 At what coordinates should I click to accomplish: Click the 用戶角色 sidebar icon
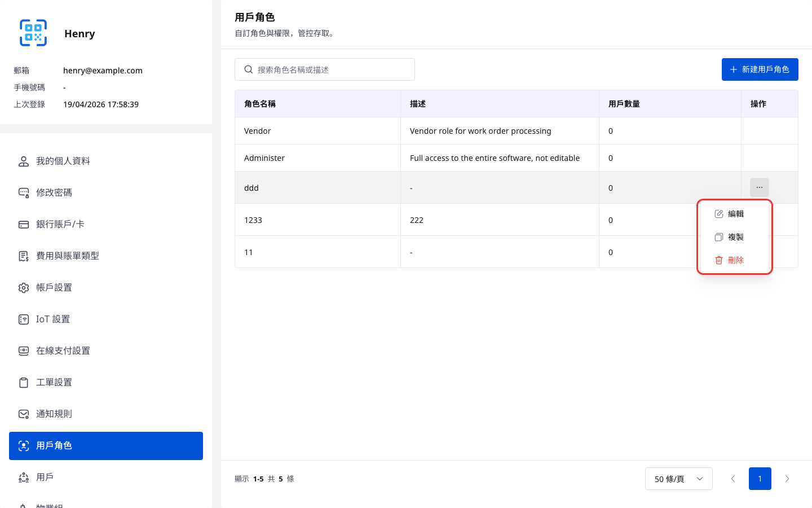(24, 446)
